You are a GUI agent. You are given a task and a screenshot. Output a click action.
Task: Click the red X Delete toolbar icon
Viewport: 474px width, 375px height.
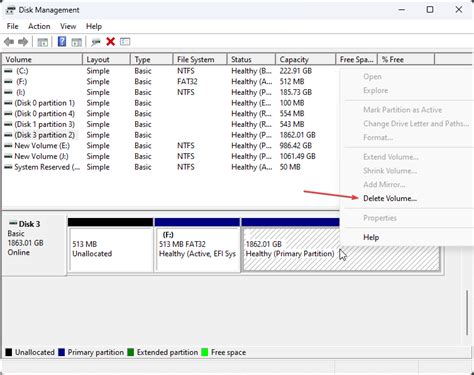(110, 42)
